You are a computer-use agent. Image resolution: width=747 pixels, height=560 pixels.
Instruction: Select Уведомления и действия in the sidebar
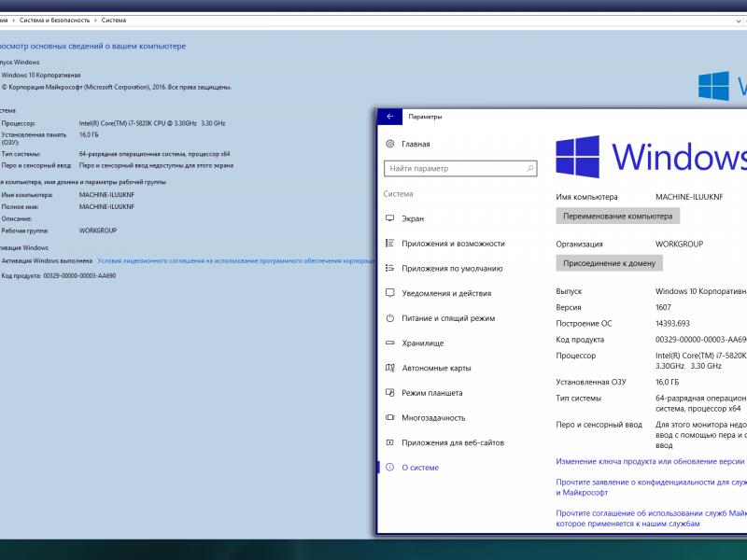click(446, 293)
